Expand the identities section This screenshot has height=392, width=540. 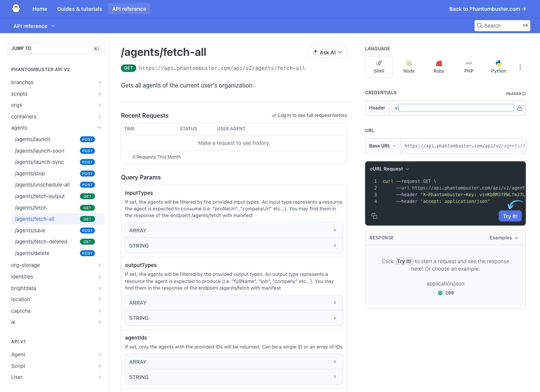[x=58, y=277]
